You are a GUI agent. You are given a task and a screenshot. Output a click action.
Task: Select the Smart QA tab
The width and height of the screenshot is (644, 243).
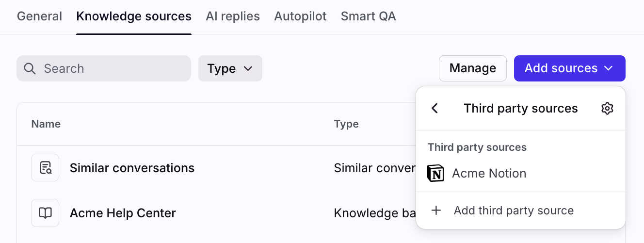368,16
